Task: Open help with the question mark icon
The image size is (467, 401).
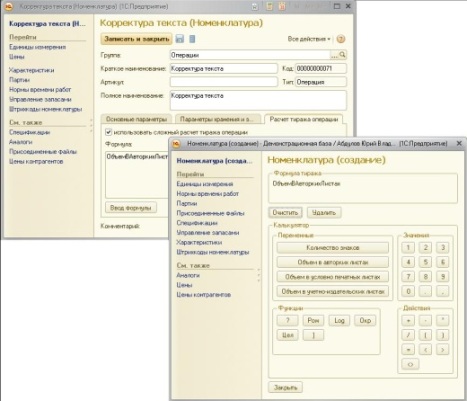Action: (341, 39)
